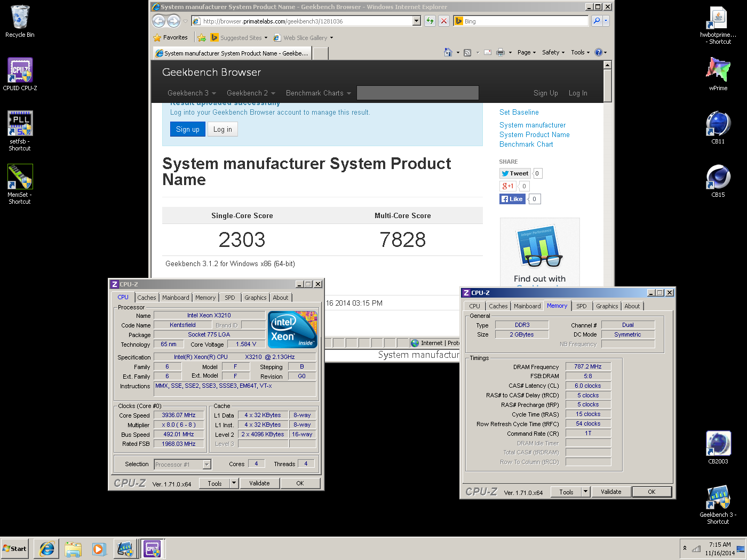Screen dimensions: 747x560
Task: Expand Suggested Sites dropdown
Action: (266, 38)
